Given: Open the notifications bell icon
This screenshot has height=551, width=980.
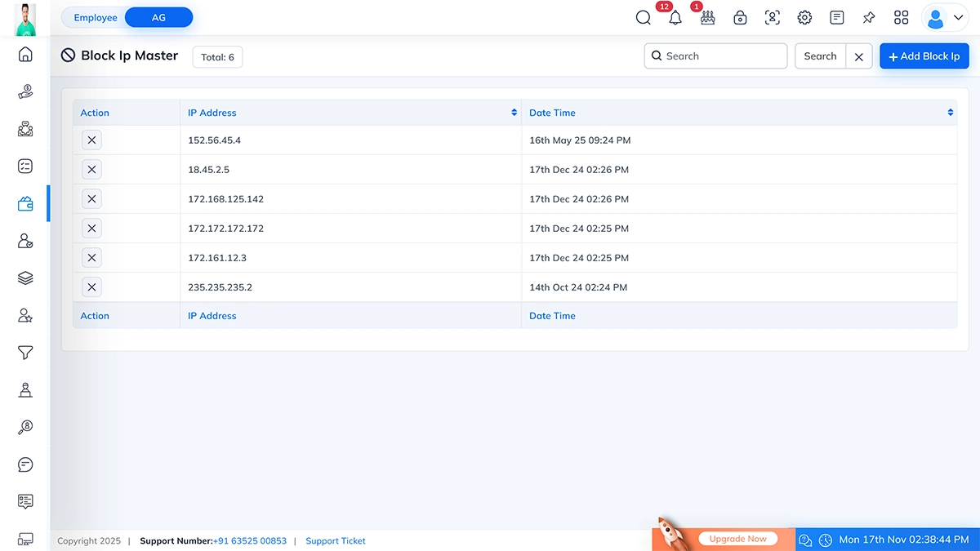Looking at the screenshot, I should tap(675, 18).
